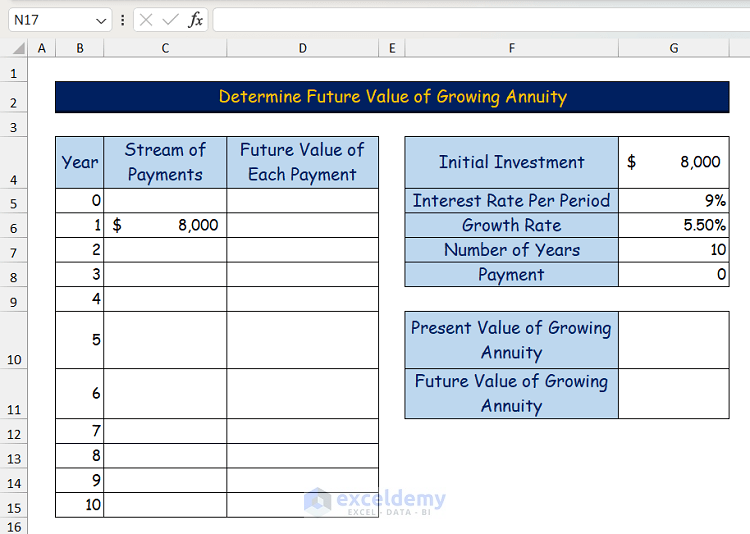Select column F header
Screen dimensions: 750x534
click(x=511, y=48)
